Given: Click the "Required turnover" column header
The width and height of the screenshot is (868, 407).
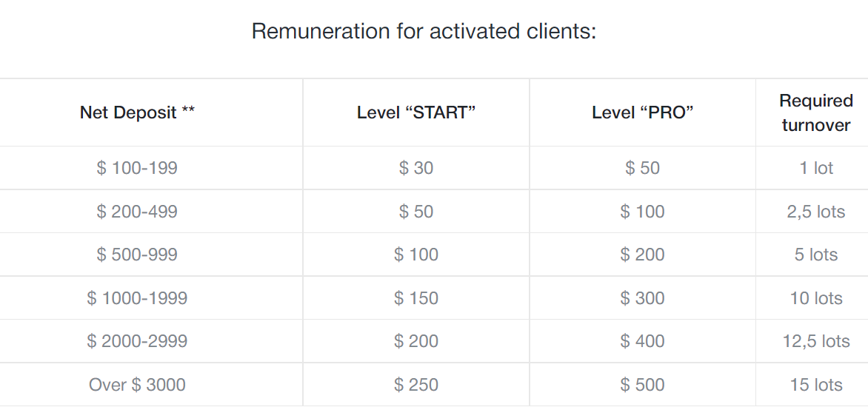Looking at the screenshot, I should (x=816, y=112).
